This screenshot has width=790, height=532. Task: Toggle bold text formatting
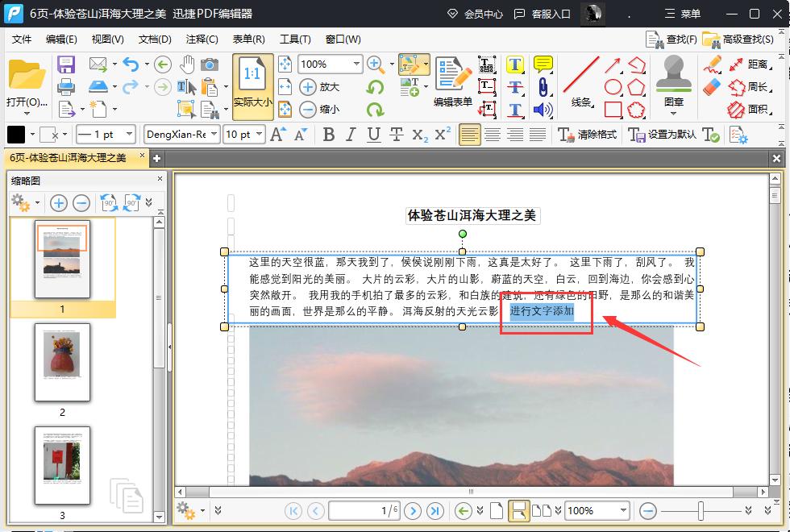[329, 134]
